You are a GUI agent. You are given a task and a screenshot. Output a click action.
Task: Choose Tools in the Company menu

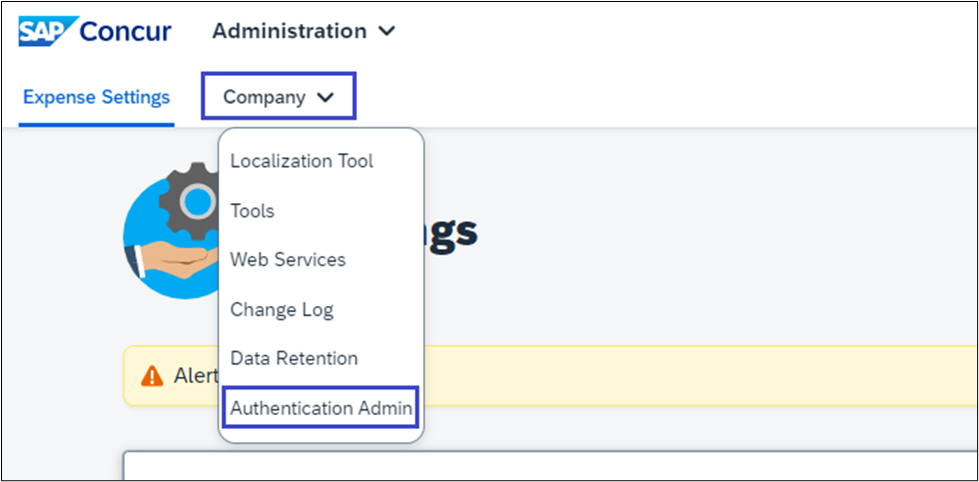[252, 211]
